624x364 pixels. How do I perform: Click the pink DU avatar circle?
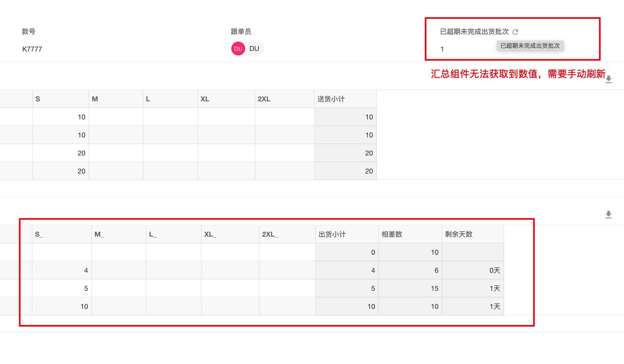point(238,49)
